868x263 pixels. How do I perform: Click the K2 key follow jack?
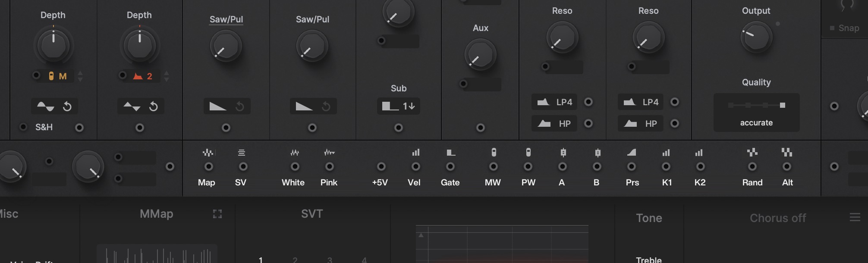[x=701, y=166]
